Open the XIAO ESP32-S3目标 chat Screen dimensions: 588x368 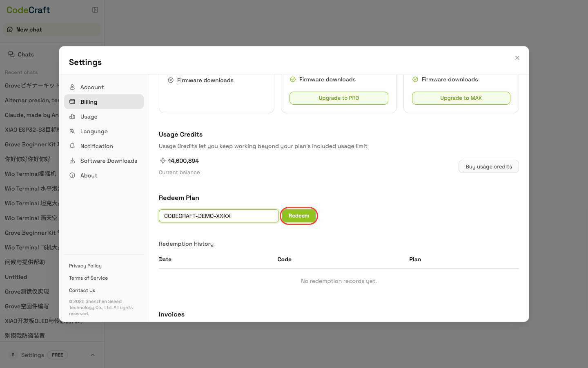pyautogui.click(x=32, y=130)
